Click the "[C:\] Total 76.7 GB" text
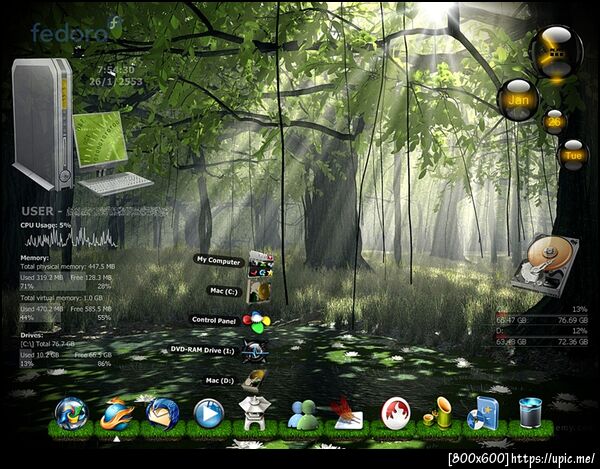The image size is (600, 469). pyautogui.click(x=47, y=344)
